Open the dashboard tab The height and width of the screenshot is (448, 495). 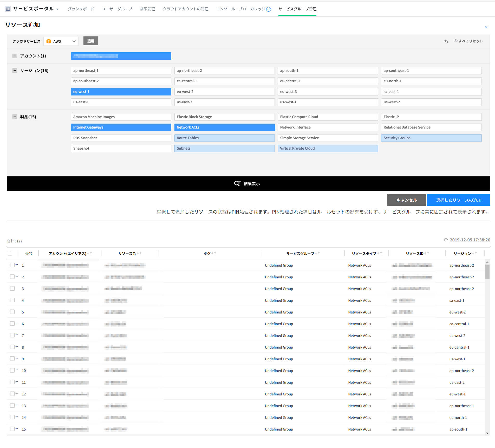(x=81, y=9)
